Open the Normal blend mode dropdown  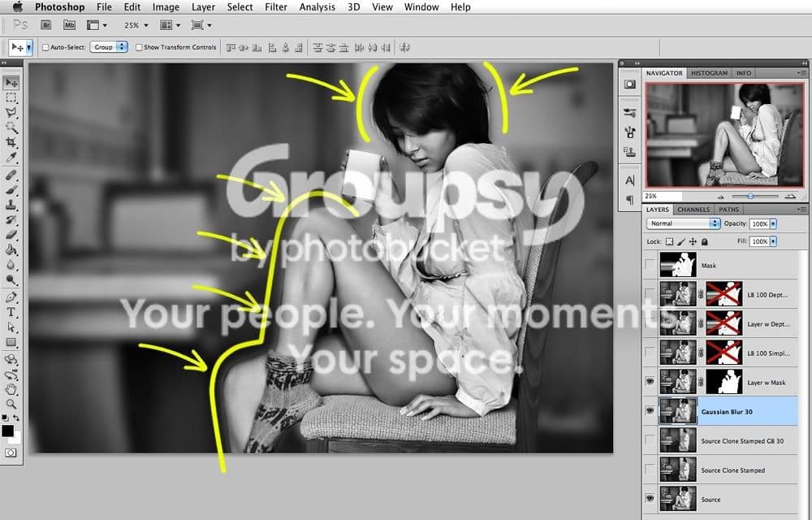[683, 223]
